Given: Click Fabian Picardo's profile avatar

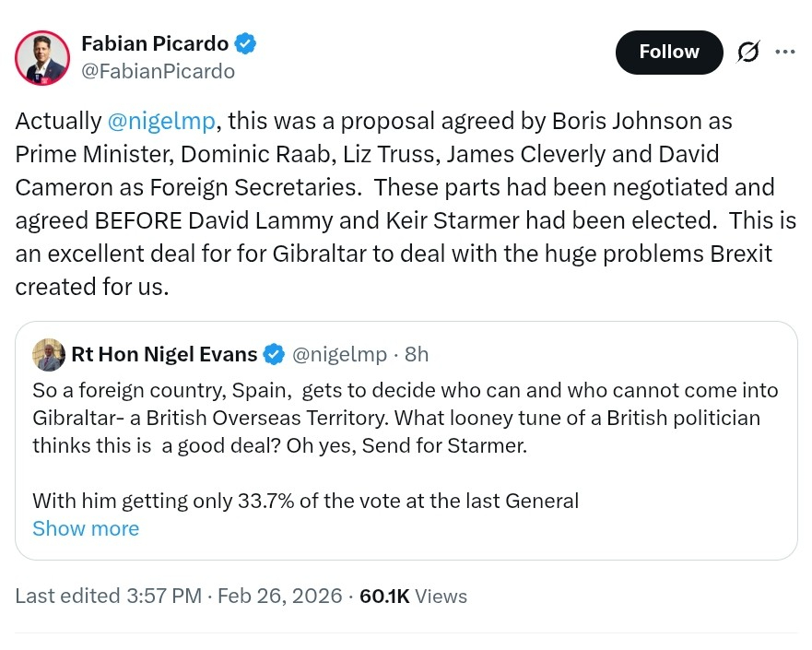Looking at the screenshot, I should point(42,58).
